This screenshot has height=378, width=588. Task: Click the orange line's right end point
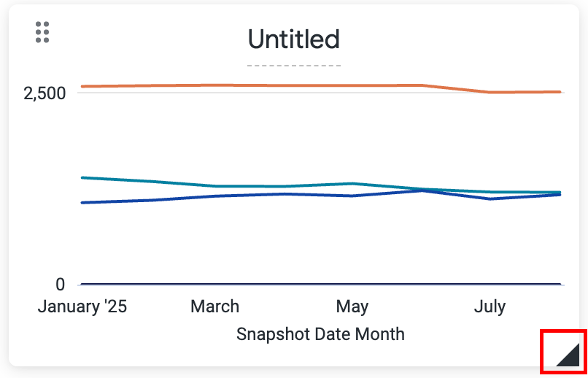[560, 92]
